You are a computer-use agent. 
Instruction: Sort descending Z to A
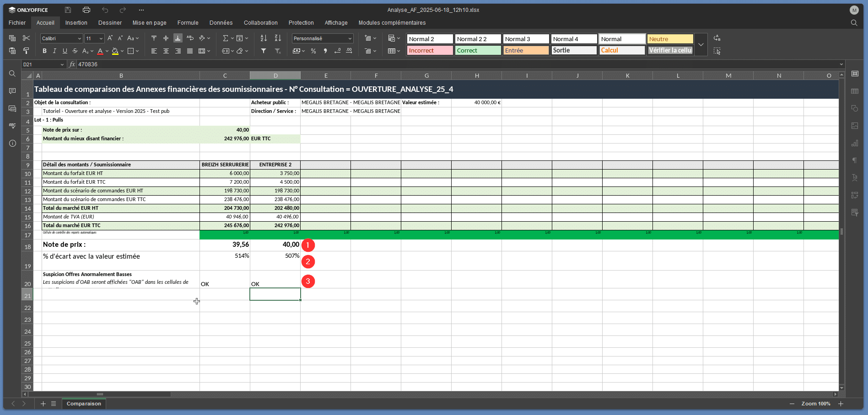[278, 38]
